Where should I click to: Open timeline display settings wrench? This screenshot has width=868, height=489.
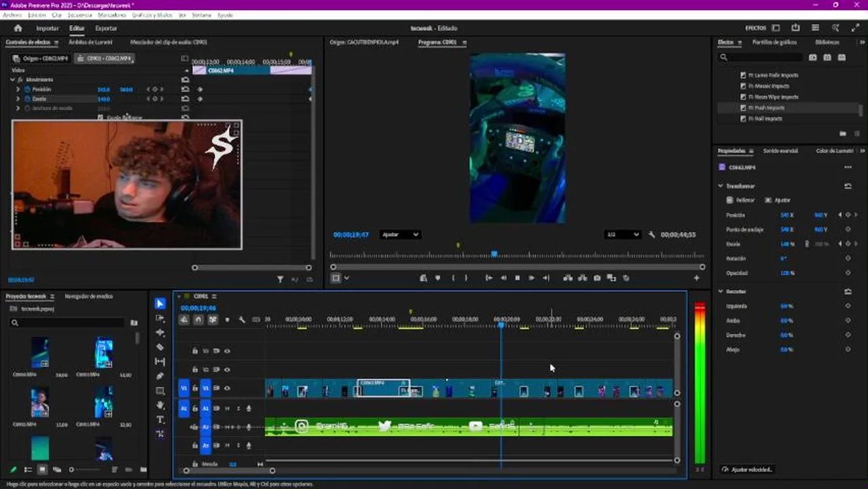click(242, 319)
